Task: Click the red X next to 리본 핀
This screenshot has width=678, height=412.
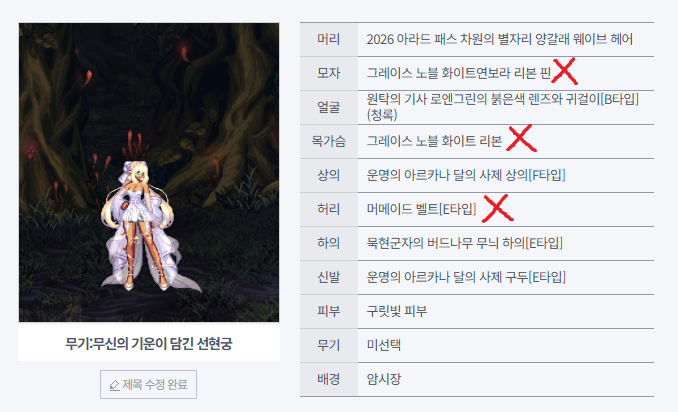Action: (x=565, y=71)
